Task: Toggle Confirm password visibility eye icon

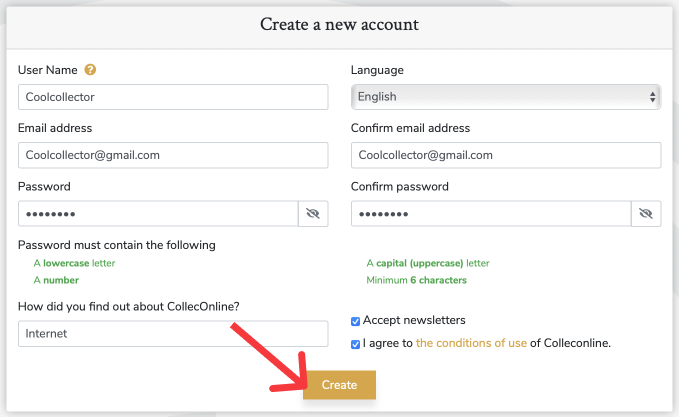Action: click(646, 213)
